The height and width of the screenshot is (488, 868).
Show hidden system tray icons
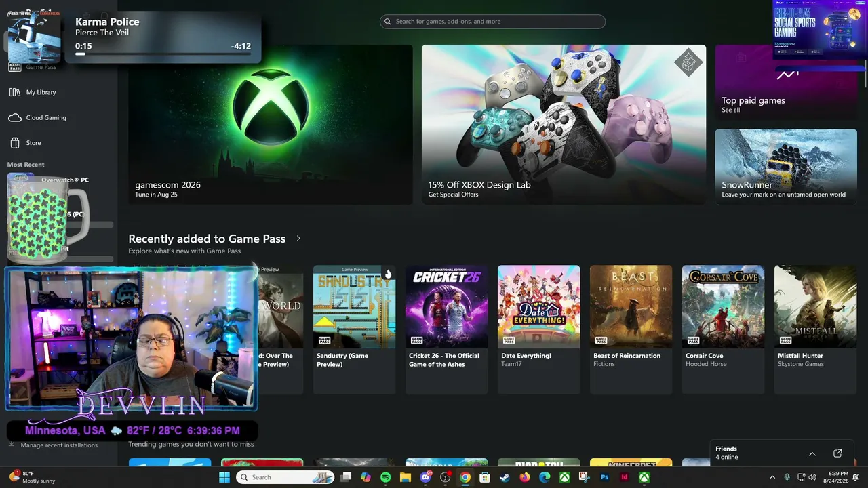coord(772,477)
